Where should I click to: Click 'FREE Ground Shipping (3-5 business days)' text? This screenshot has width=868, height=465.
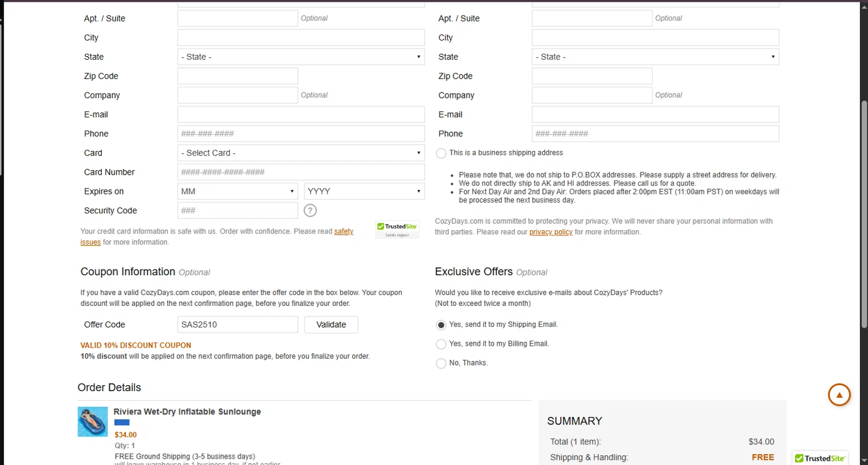(x=185, y=456)
